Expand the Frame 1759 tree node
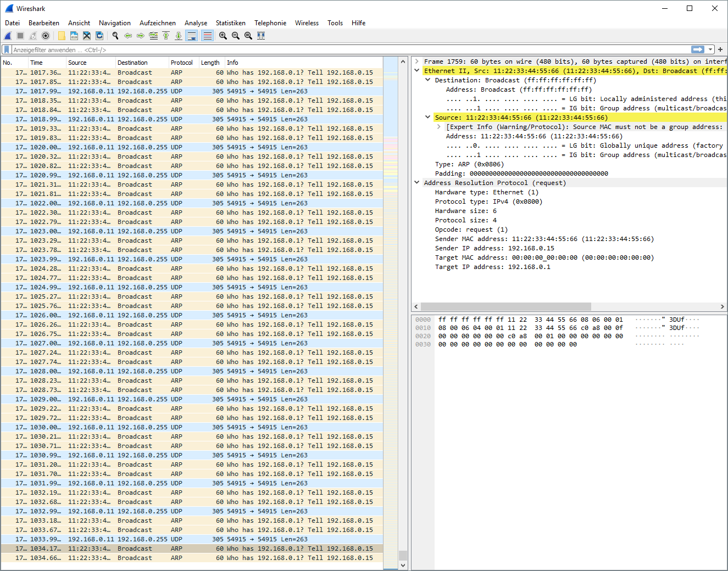This screenshot has height=571, width=728. tap(417, 61)
